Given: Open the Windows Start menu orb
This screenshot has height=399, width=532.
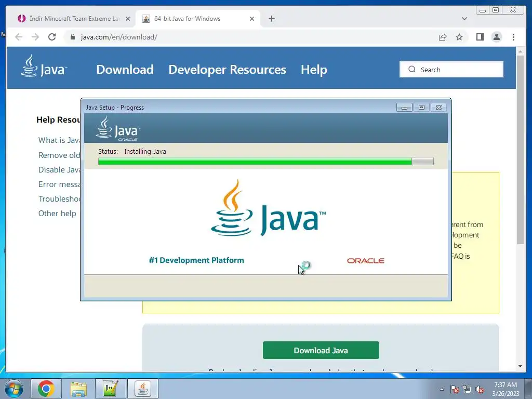Looking at the screenshot, I should [14, 389].
